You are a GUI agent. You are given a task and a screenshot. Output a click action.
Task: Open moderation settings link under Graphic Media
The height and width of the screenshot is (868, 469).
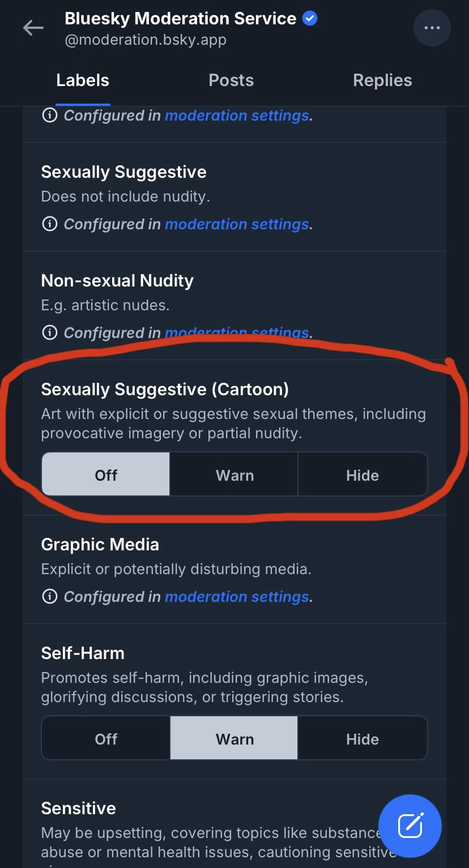pyautogui.click(x=237, y=596)
